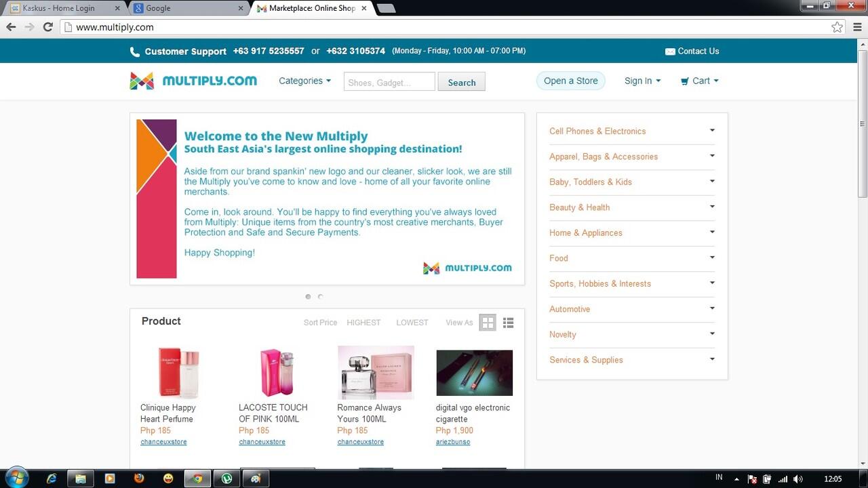Open a new browser tab

[386, 8]
